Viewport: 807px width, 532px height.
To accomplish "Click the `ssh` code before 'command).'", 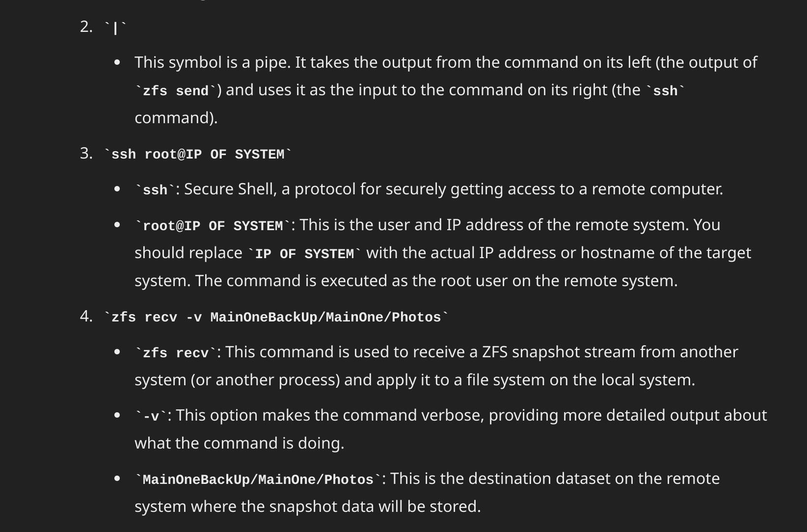I will pos(665,91).
